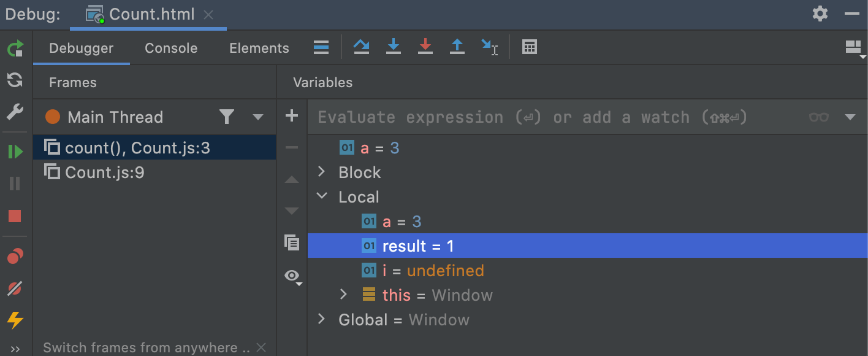868x356 pixels.
Task: Toggle the watches view eye icon
Action: click(x=292, y=276)
